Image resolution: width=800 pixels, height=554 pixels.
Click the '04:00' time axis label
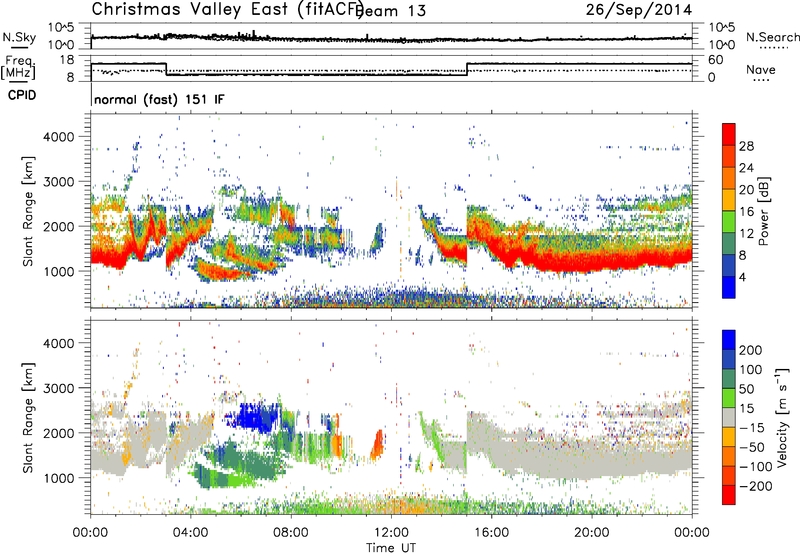[191, 533]
